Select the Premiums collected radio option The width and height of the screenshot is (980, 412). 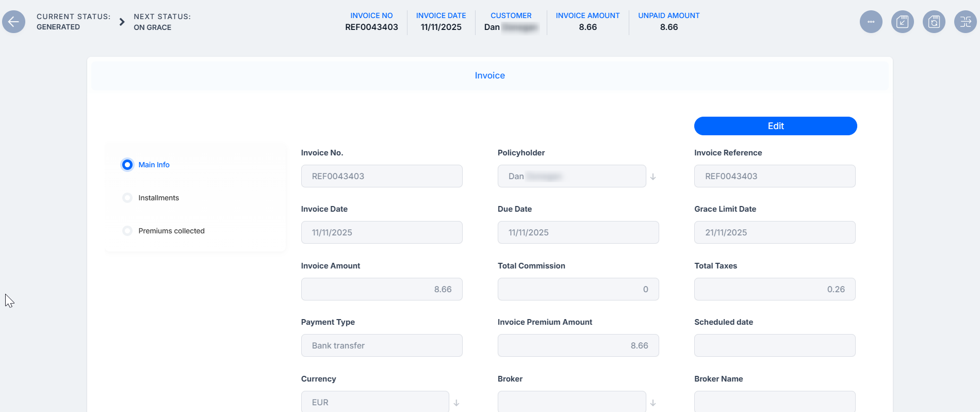coord(127,231)
